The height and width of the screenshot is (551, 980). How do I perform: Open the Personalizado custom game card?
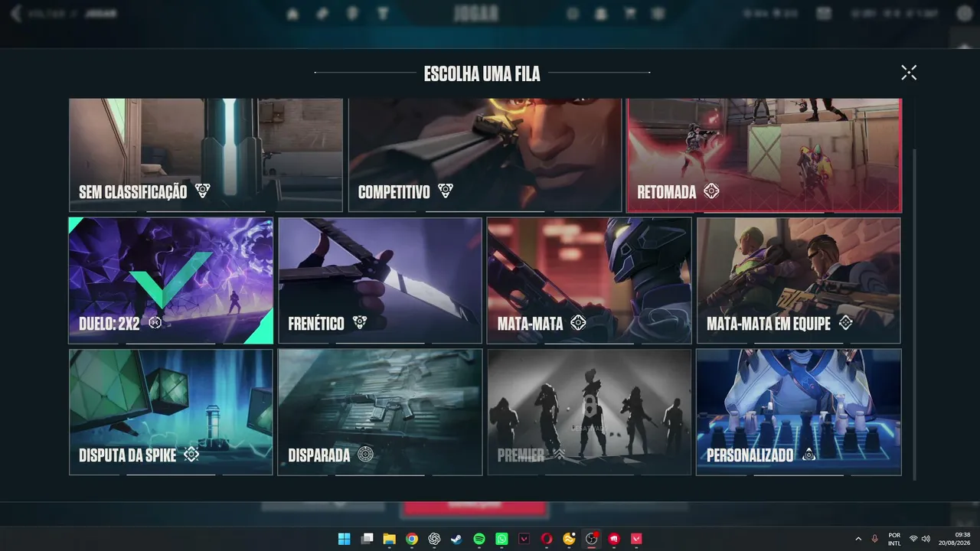click(x=799, y=412)
